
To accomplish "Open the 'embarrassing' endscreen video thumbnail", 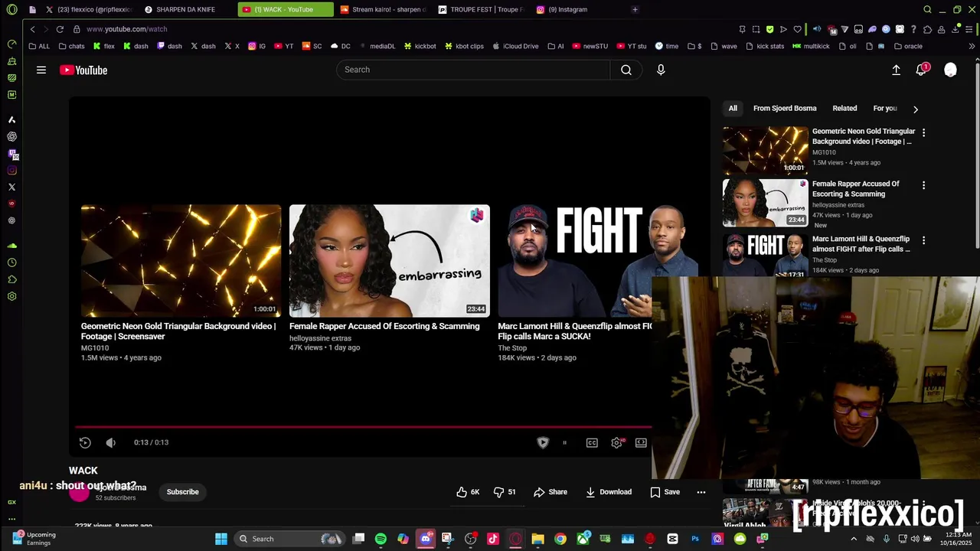I will coord(389,260).
